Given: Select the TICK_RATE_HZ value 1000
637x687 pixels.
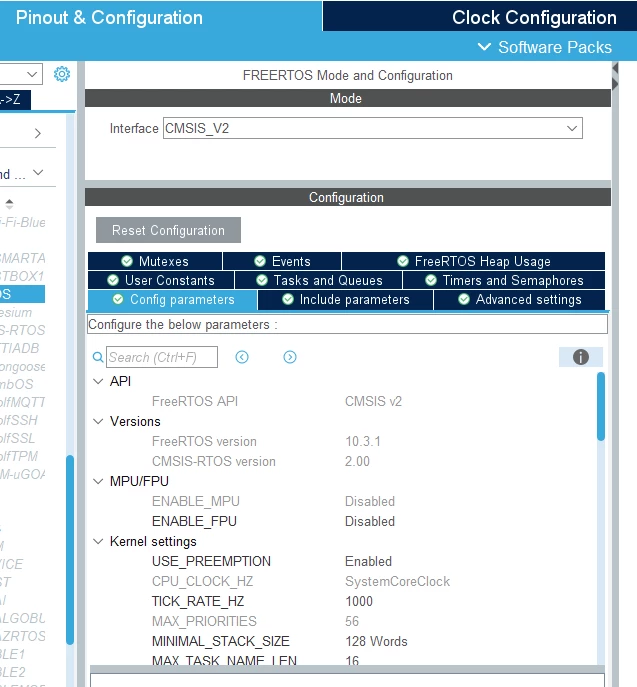Looking at the screenshot, I should tap(359, 601).
